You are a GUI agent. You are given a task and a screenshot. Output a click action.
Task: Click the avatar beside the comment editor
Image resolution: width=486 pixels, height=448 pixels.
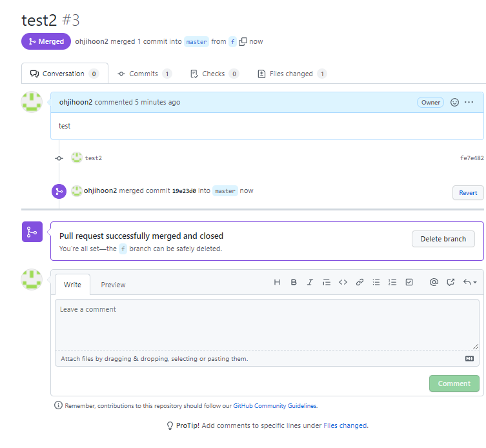[x=32, y=280]
